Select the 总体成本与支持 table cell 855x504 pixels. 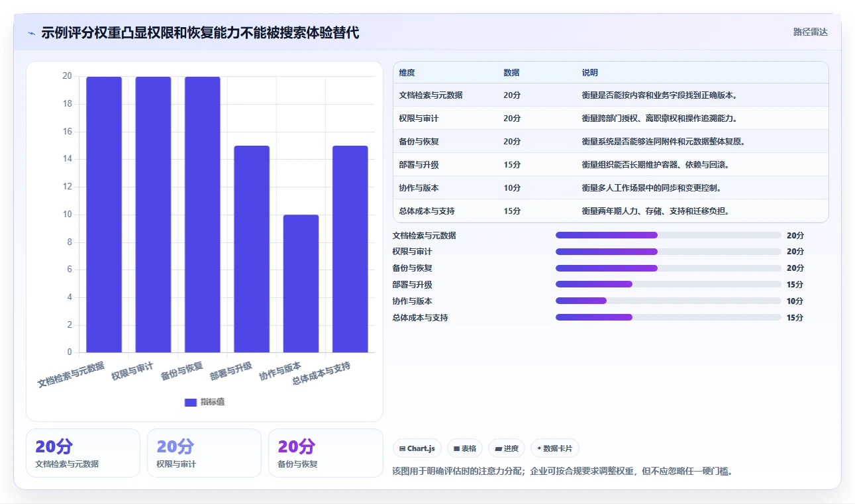427,211
